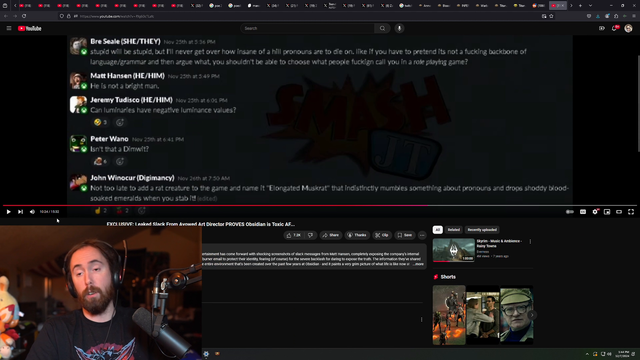Click the YouTube search box
This screenshot has width=640, height=360.
pos(307,28)
